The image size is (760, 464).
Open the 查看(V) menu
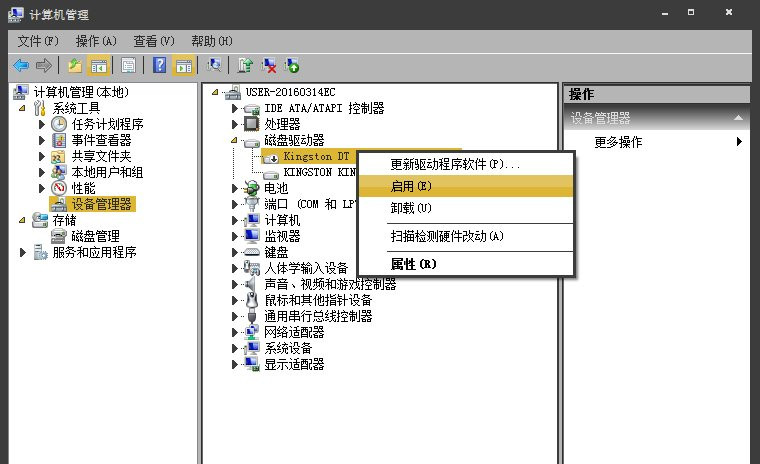click(x=154, y=41)
